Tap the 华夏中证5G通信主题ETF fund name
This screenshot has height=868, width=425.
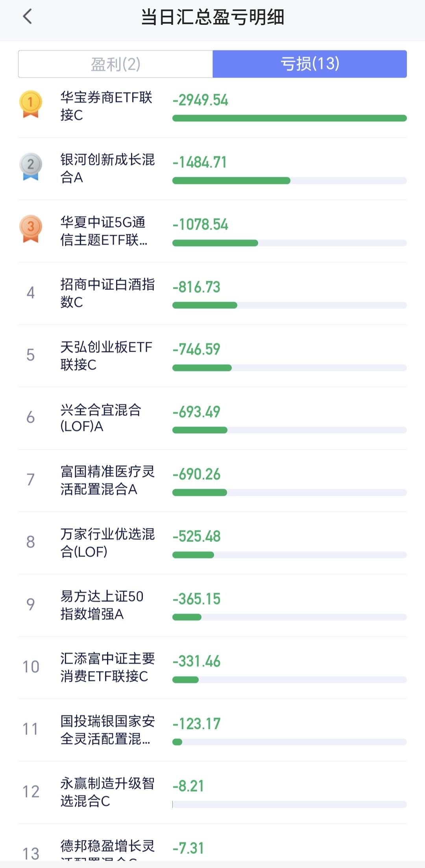[104, 231]
